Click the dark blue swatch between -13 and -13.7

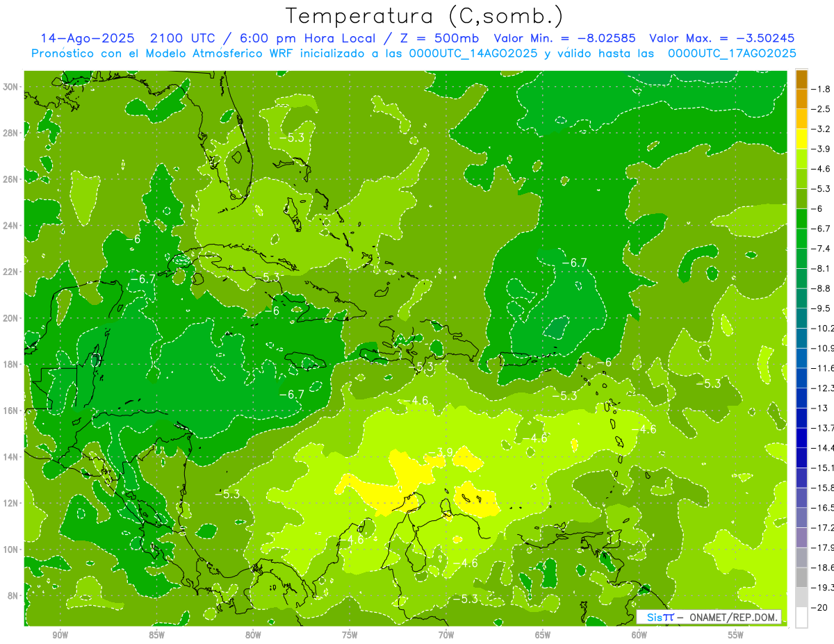click(x=801, y=418)
